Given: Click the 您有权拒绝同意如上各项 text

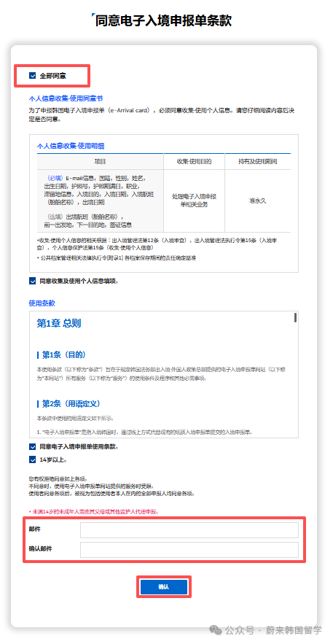Looking at the screenshot, I should [x=58, y=479].
